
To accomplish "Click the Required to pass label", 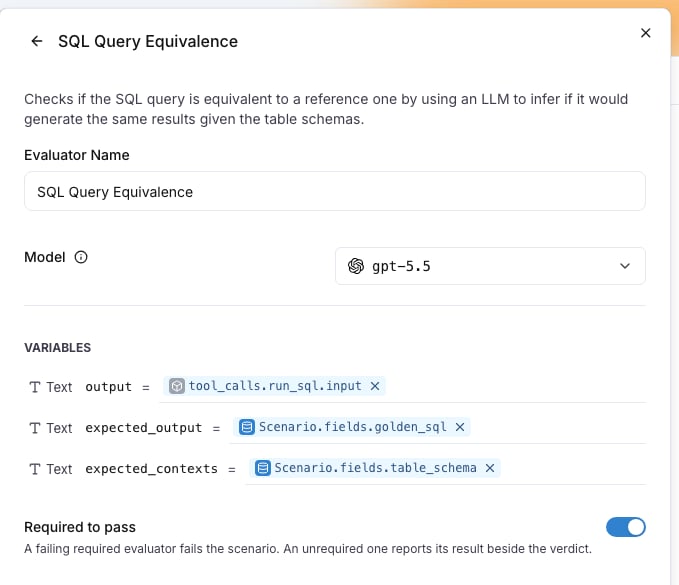I will click(80, 527).
